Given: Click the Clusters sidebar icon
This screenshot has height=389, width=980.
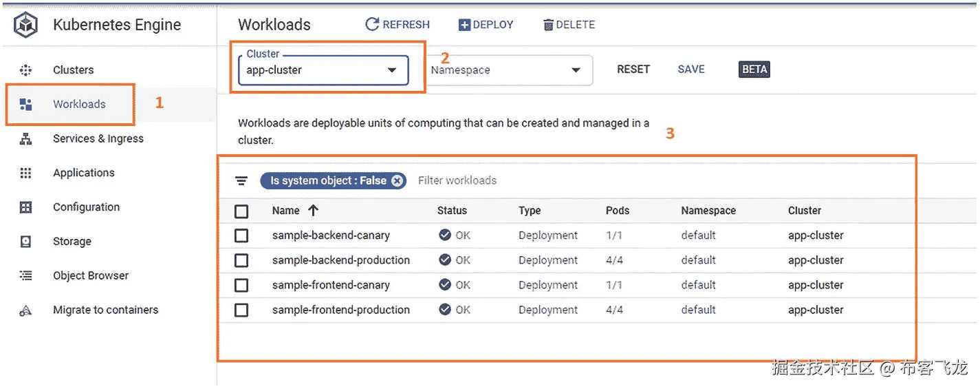Looking at the screenshot, I should click(26, 70).
